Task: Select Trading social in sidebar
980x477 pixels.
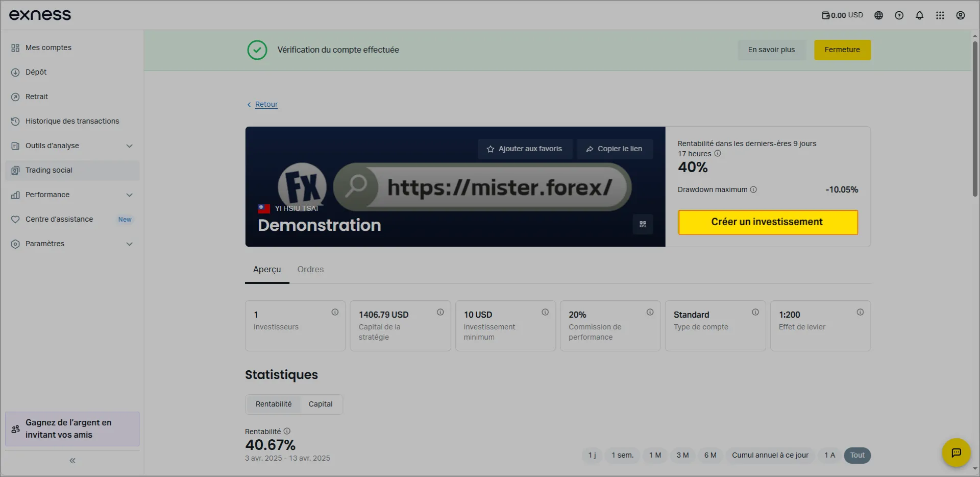Action: click(72, 170)
